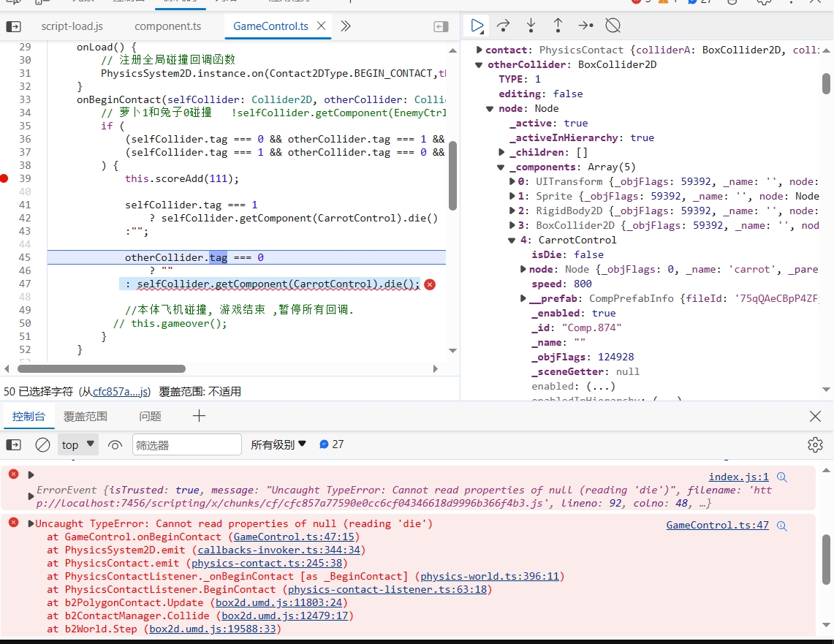Close the GameControl.ts tab
Image resolution: width=834 pixels, height=644 pixels.
point(322,26)
